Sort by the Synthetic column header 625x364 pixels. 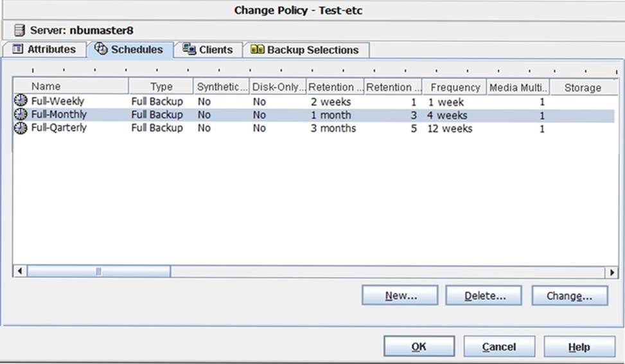(x=222, y=87)
